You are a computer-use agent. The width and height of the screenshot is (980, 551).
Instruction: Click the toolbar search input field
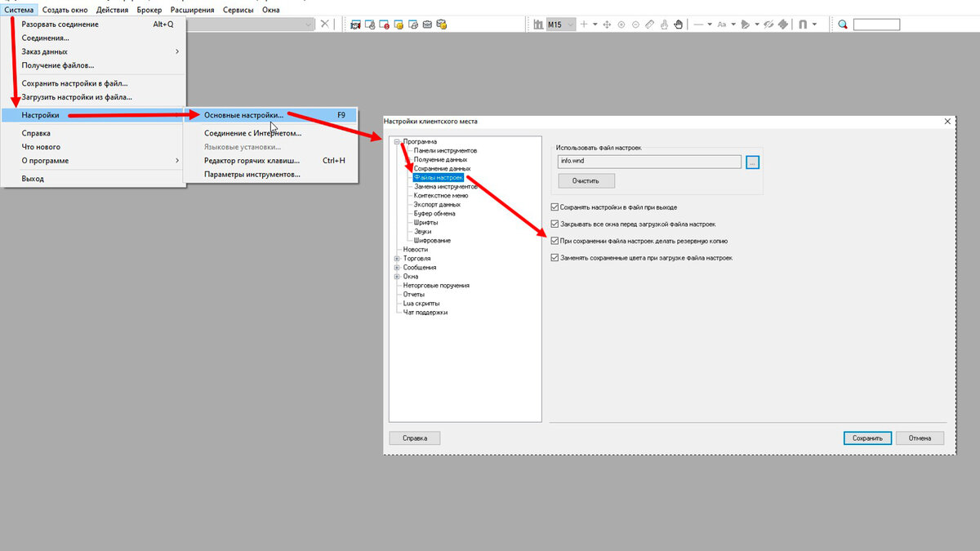tap(876, 24)
